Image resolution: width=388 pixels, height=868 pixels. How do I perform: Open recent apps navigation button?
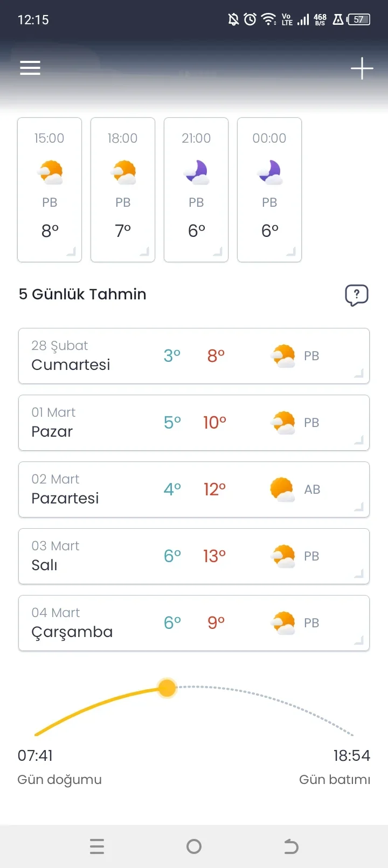97,846
